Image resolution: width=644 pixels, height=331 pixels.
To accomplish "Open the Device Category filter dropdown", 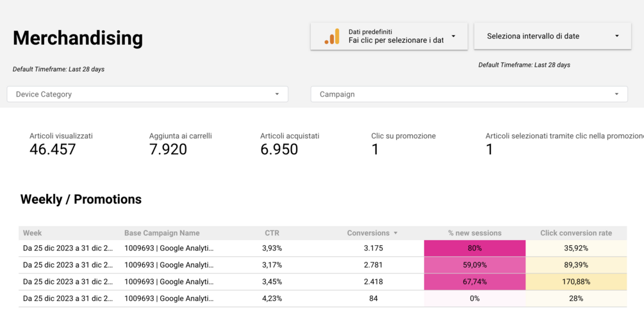I will point(147,94).
